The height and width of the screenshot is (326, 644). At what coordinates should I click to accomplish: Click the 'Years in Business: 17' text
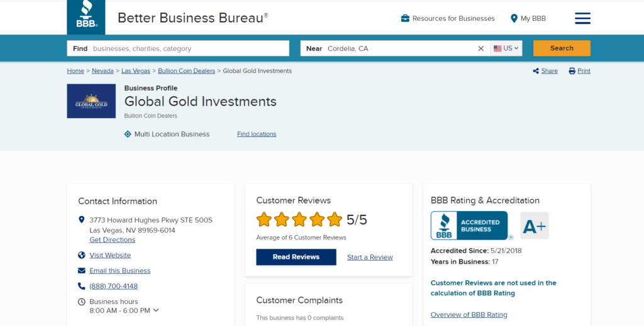[465, 262]
